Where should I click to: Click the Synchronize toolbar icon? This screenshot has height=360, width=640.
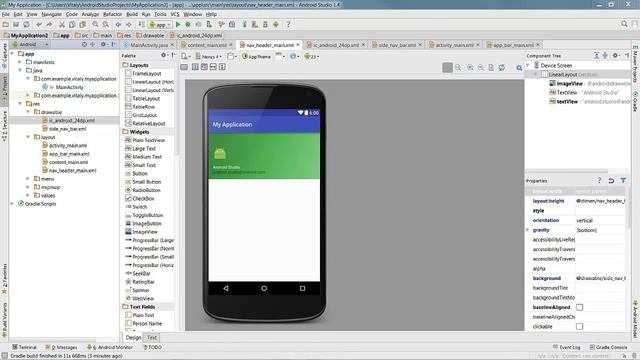tap(26, 25)
